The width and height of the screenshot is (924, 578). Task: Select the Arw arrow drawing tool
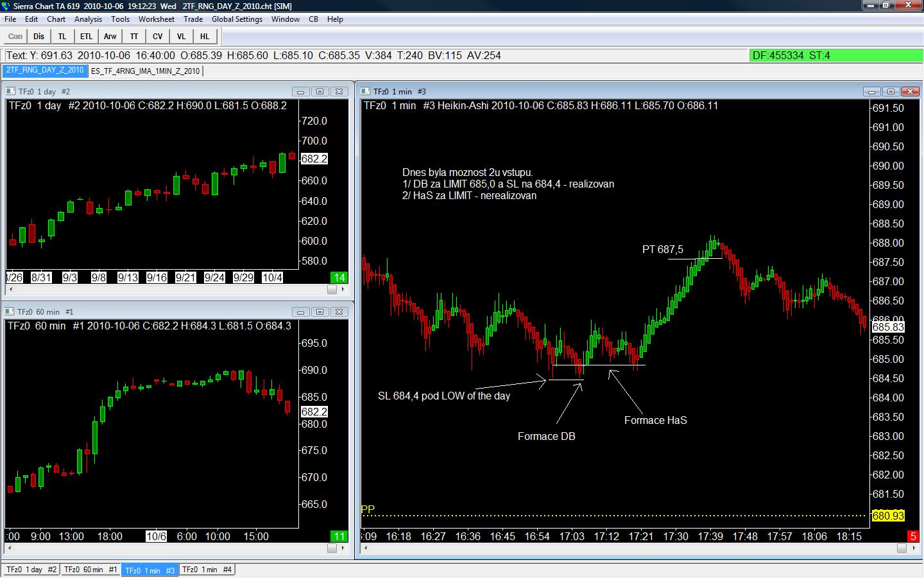coord(110,37)
